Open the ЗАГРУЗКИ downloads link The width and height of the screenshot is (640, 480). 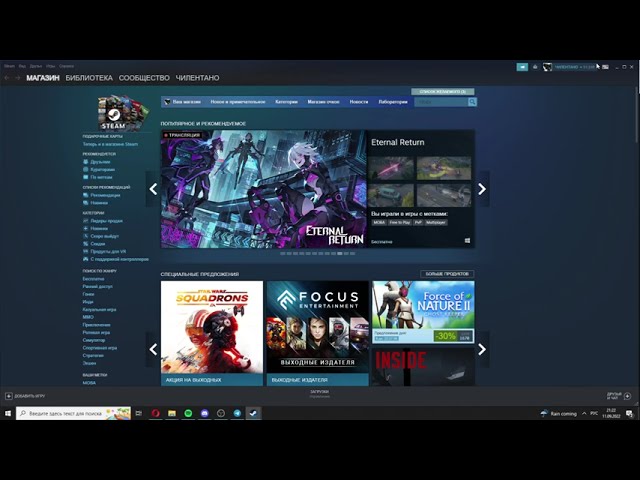click(319, 392)
